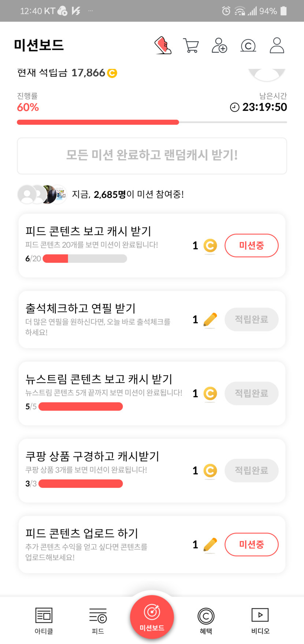Tap 적립완료 on 출석체크하고 연필 받기
The height and width of the screenshot is (644, 304).
pos(251,320)
